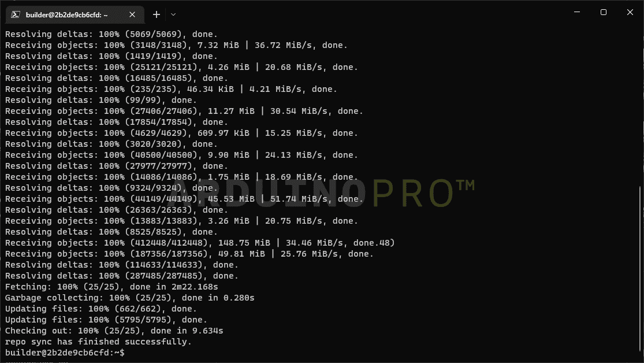Image resolution: width=644 pixels, height=363 pixels.
Task: Expand the new tab profile dropdown chevron
Action: pos(173,15)
